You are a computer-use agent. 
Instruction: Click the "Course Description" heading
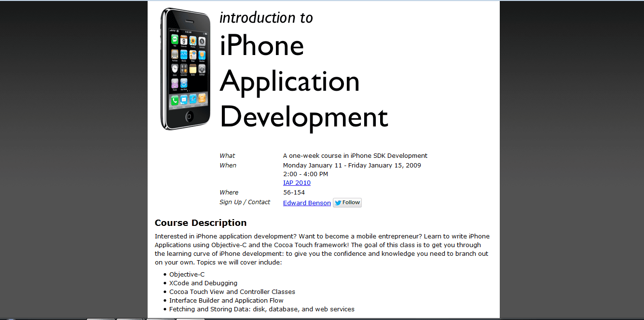pyautogui.click(x=201, y=223)
